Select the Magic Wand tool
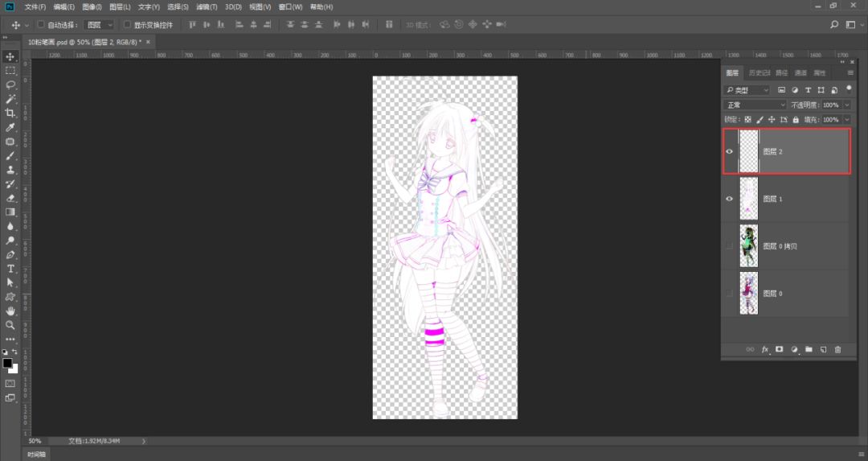The width and height of the screenshot is (868, 461). [10, 99]
